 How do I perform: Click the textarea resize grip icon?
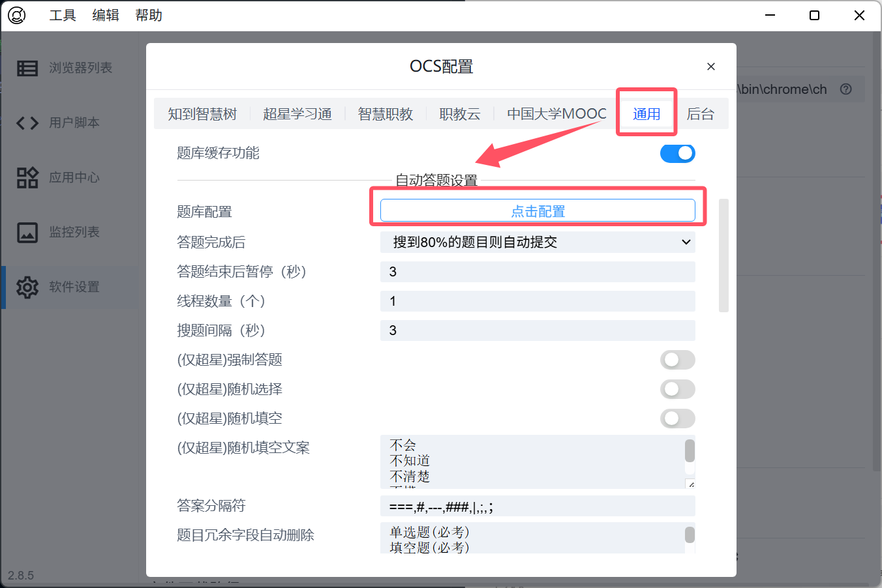690,484
